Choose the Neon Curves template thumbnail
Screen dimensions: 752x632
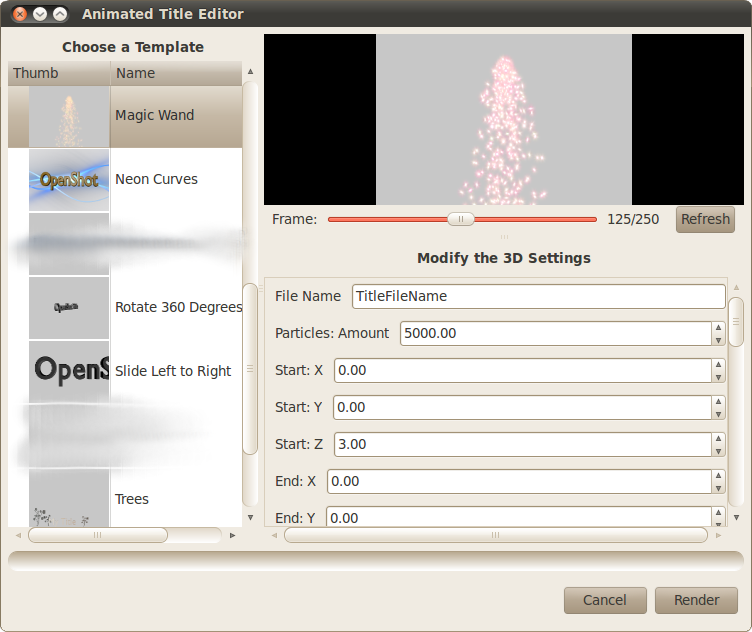(69, 180)
